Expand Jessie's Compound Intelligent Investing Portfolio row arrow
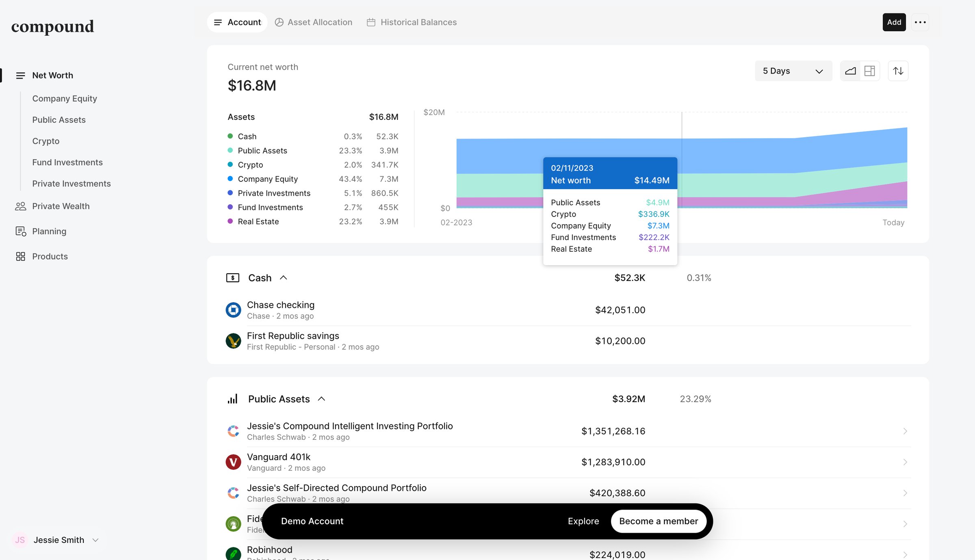This screenshot has width=975, height=560. coord(905,431)
